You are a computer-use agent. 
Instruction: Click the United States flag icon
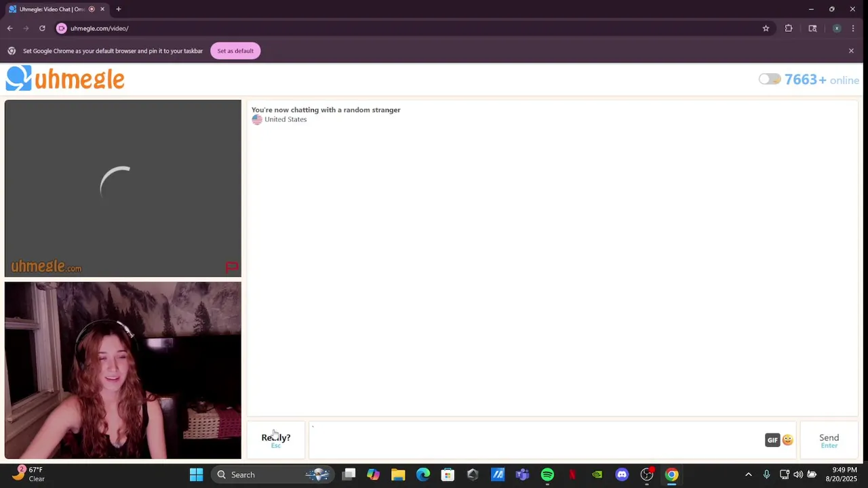click(257, 119)
